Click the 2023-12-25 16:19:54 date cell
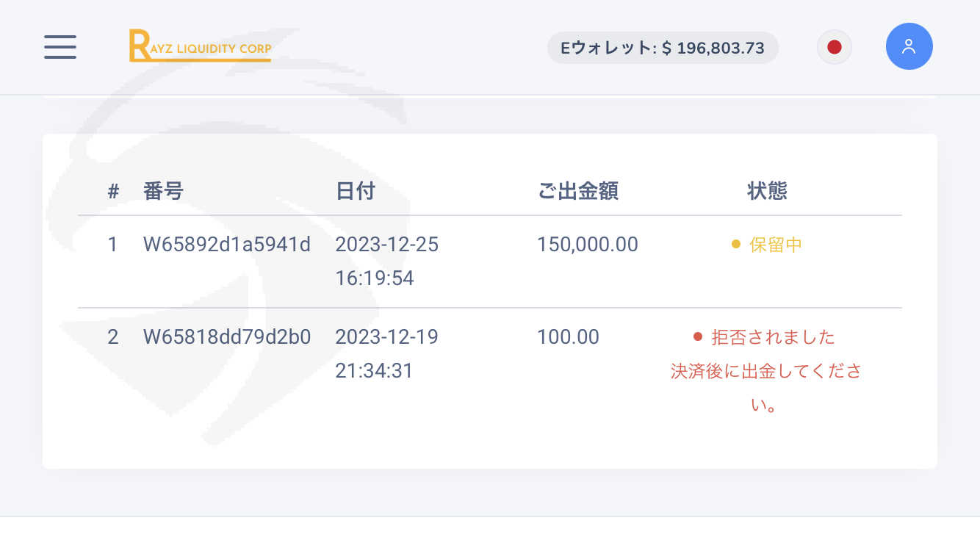This screenshot has height=551, width=980. 386,262
